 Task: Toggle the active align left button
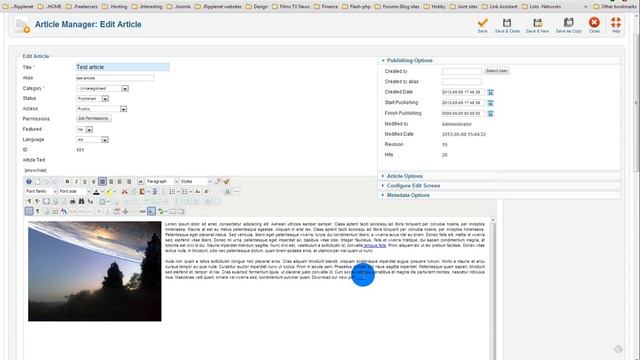tap(102, 181)
